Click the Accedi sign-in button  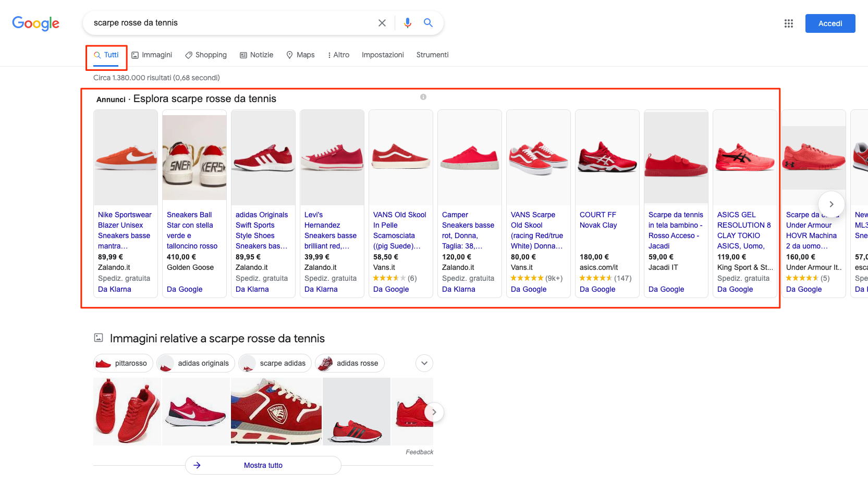pyautogui.click(x=830, y=23)
